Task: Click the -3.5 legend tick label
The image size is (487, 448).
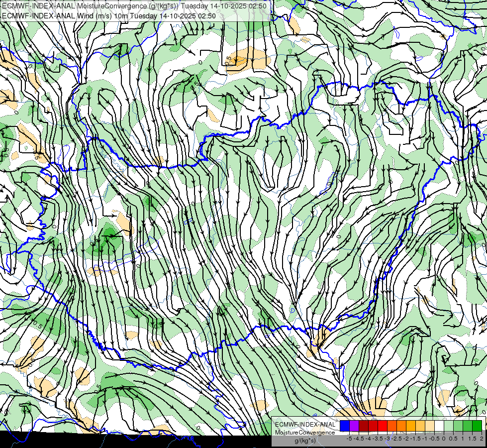Action: coord(378,439)
